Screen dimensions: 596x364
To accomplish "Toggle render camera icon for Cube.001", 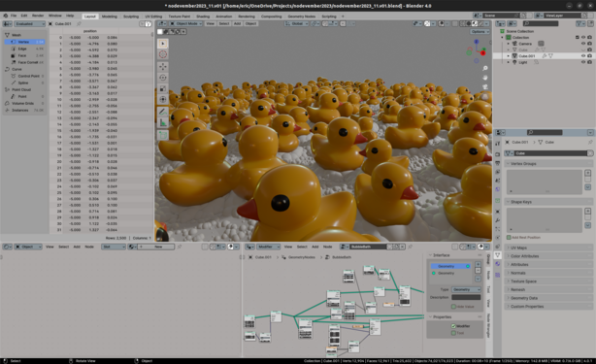I will (589, 56).
